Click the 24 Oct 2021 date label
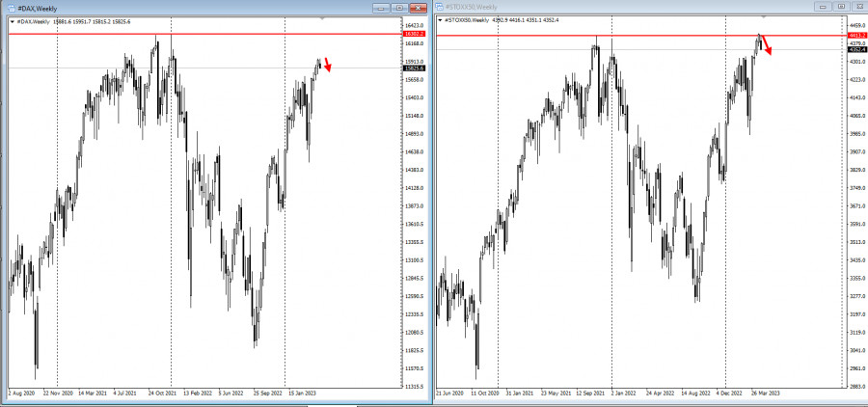The image size is (868, 407). (163, 393)
